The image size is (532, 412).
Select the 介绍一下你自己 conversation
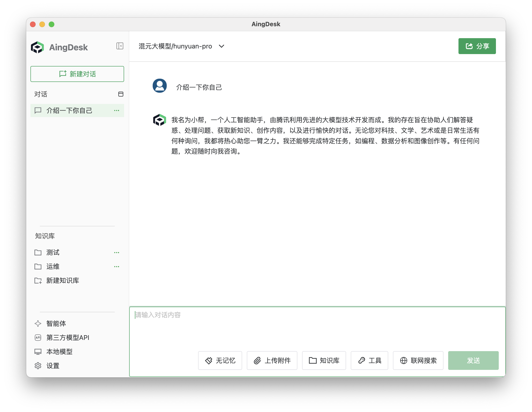pos(69,110)
